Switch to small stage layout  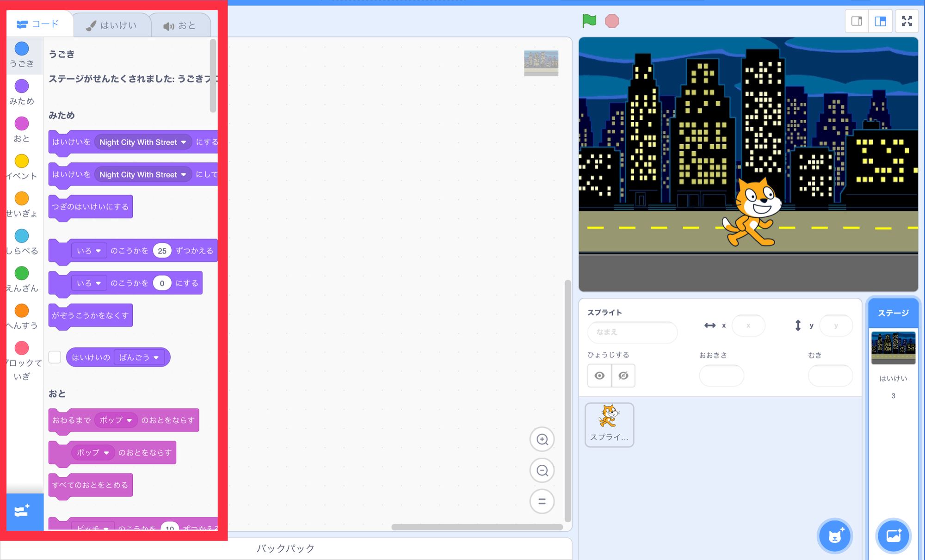pos(857,21)
